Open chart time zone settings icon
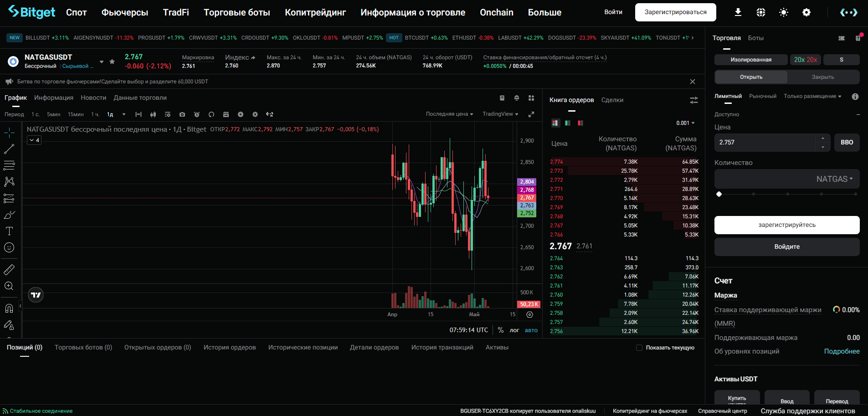Viewport: 868px width, 416px height. point(529,314)
